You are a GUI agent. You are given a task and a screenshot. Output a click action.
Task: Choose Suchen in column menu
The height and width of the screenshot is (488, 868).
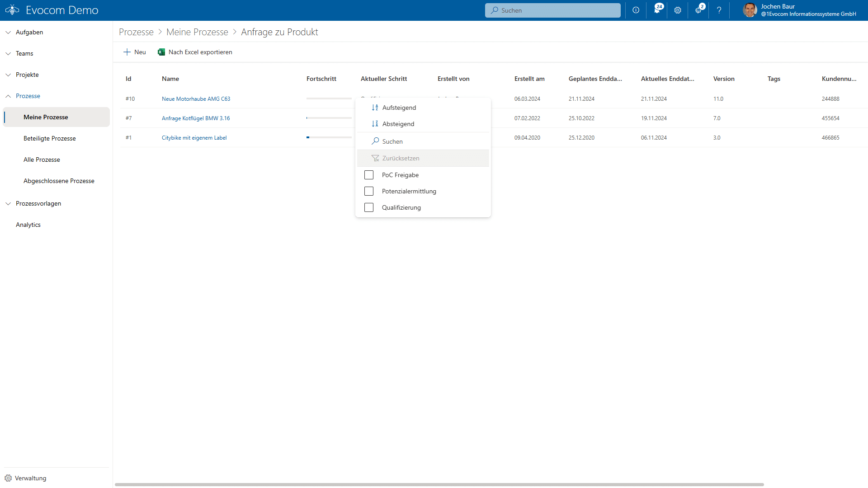(x=423, y=141)
